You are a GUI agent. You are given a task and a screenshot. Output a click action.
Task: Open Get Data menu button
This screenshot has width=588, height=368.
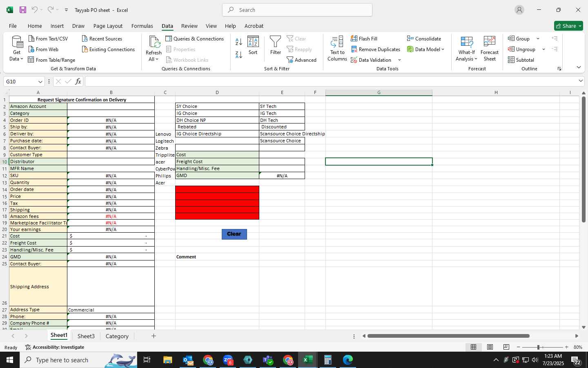pyautogui.click(x=17, y=49)
